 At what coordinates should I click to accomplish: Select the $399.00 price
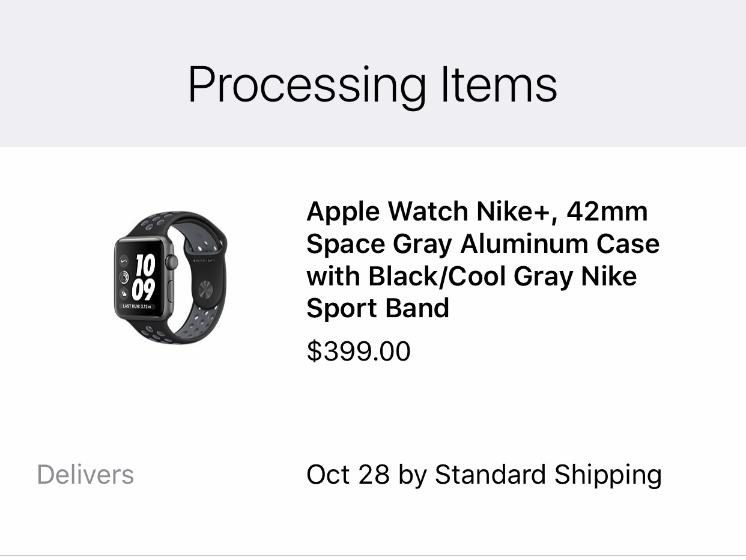(359, 352)
